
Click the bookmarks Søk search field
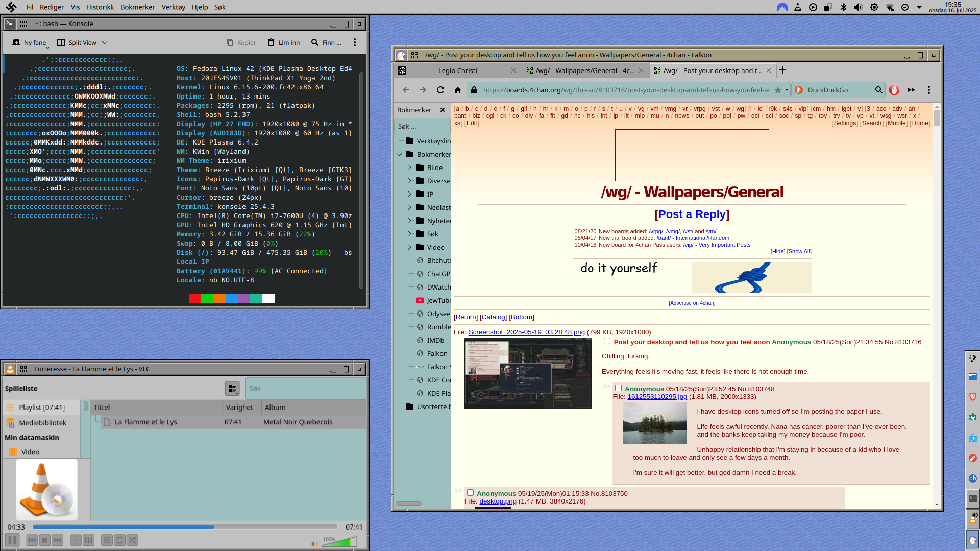coord(422,126)
